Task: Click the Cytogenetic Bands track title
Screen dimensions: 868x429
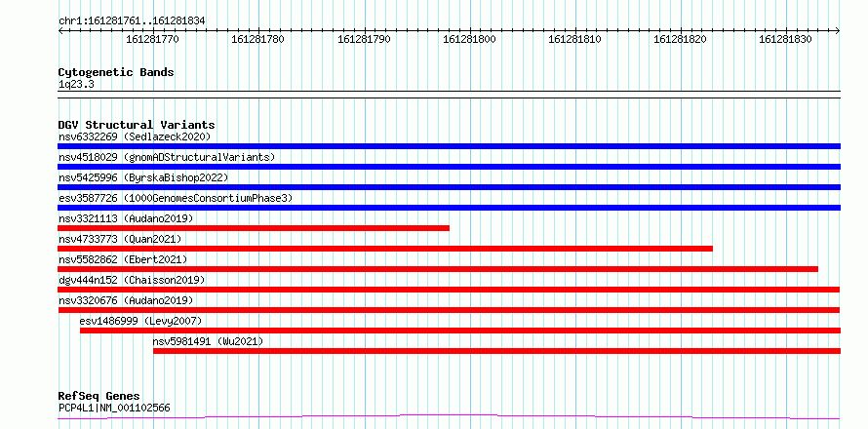Action: pyautogui.click(x=116, y=72)
